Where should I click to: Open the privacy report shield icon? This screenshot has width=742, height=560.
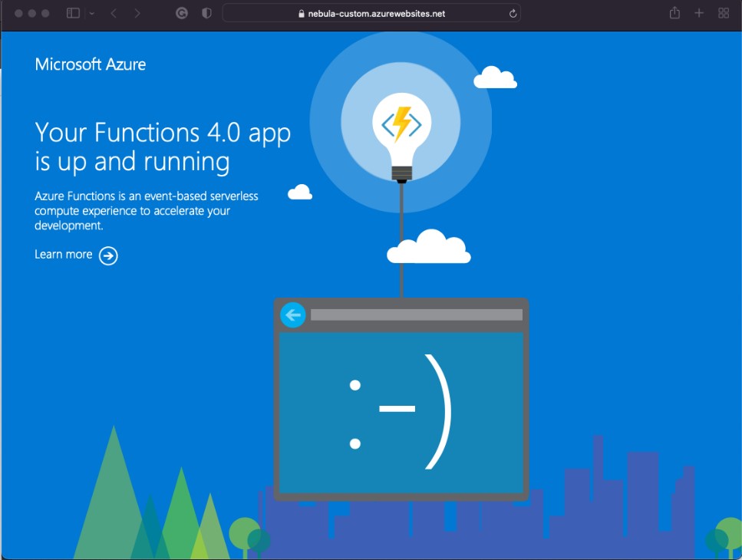tap(206, 13)
